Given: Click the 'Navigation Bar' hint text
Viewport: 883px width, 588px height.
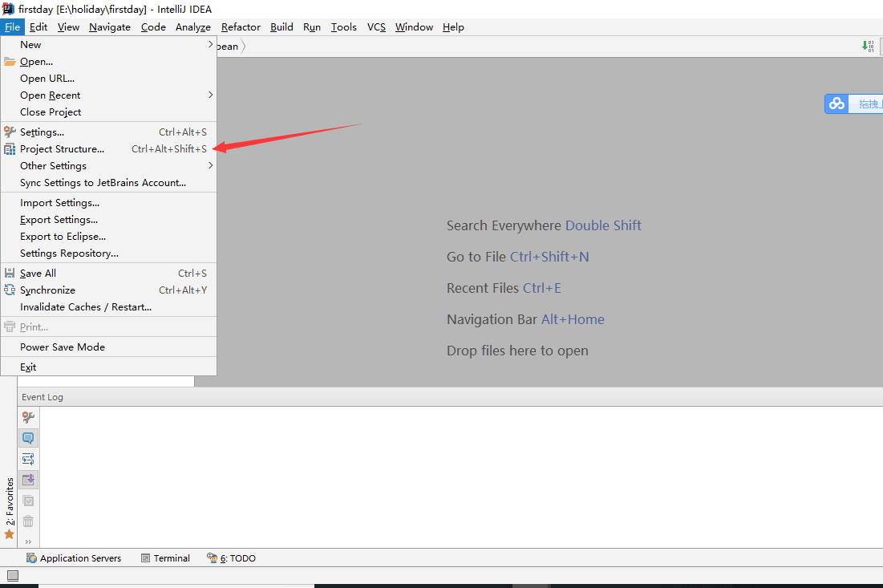Looking at the screenshot, I should (x=492, y=319).
